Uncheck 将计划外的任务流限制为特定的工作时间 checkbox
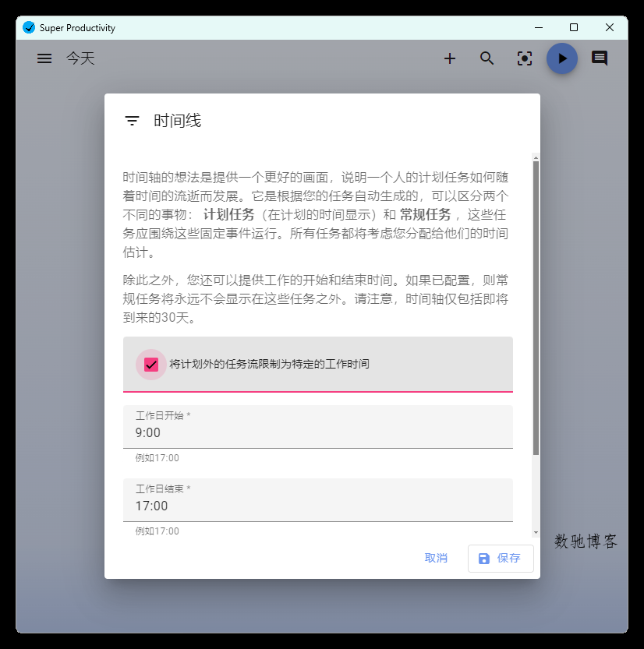This screenshot has height=649, width=644. [151, 365]
